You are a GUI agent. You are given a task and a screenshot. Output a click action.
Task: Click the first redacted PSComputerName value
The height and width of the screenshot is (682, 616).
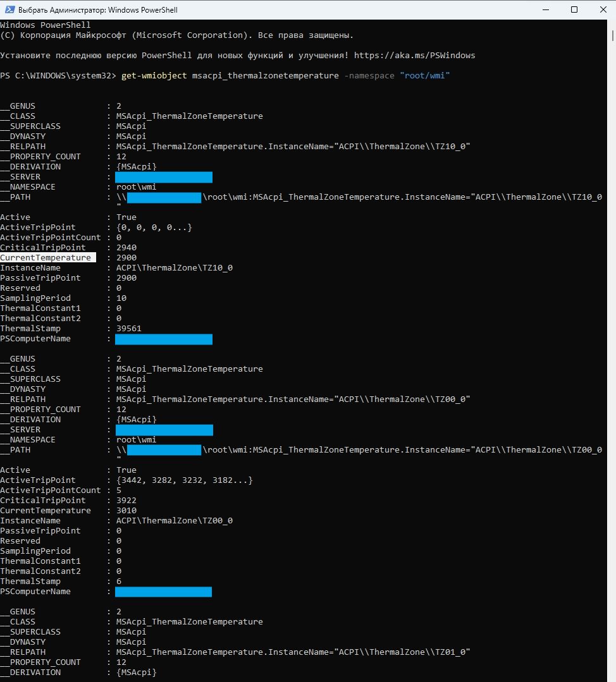click(163, 339)
